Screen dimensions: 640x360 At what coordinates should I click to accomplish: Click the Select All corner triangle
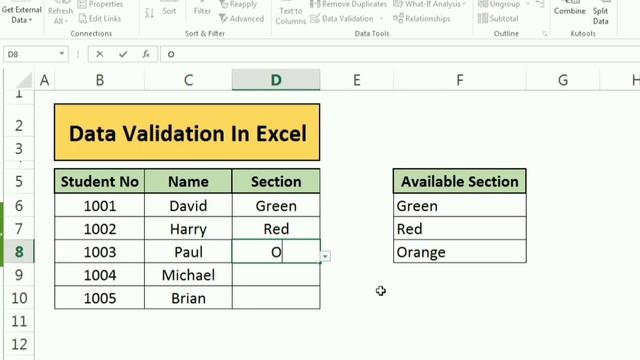coord(24,80)
